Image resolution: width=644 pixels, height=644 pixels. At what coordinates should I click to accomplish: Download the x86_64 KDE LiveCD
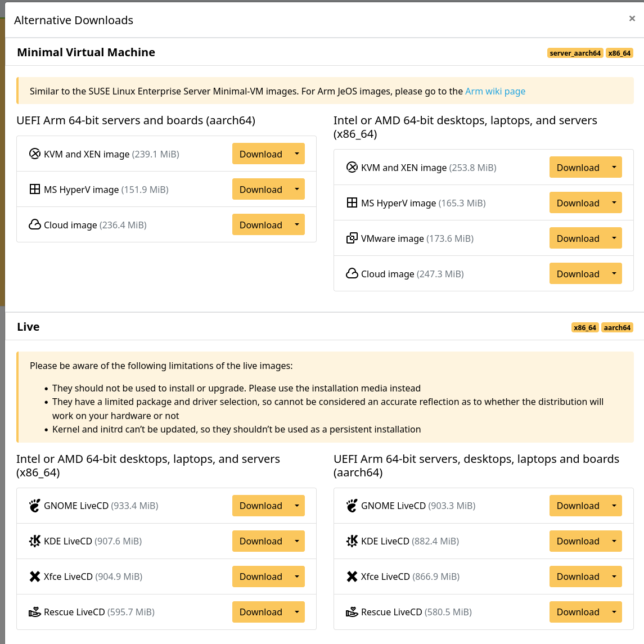point(261,541)
